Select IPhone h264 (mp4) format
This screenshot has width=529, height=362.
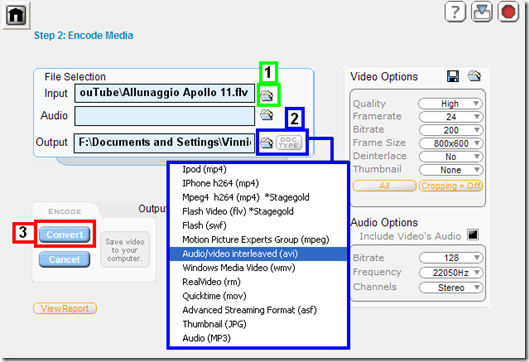(x=258, y=183)
